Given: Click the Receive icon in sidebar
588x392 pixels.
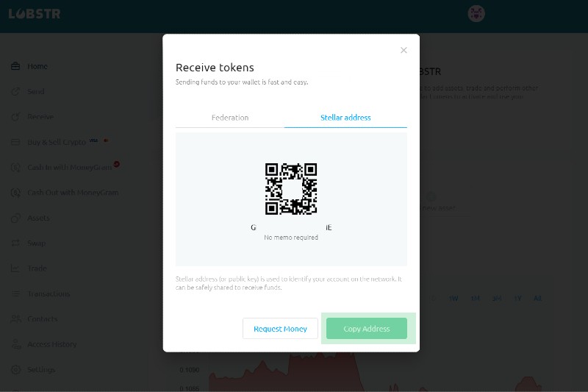Looking at the screenshot, I should point(15,117).
